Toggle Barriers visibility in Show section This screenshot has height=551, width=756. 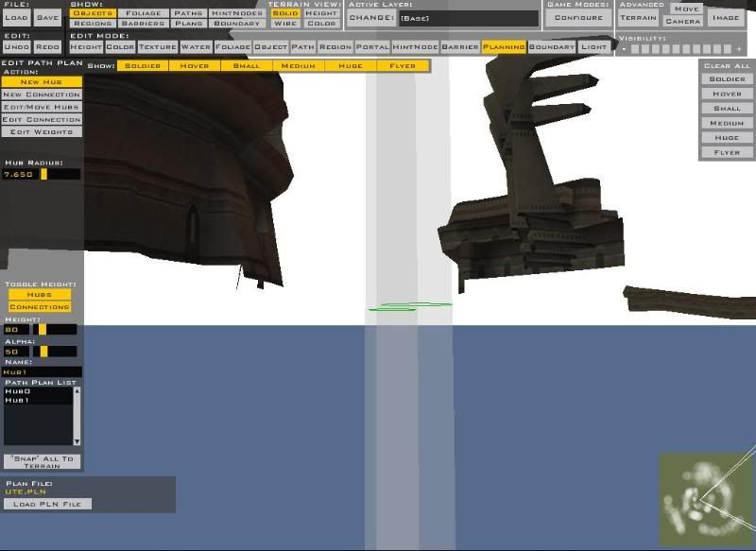(x=144, y=23)
